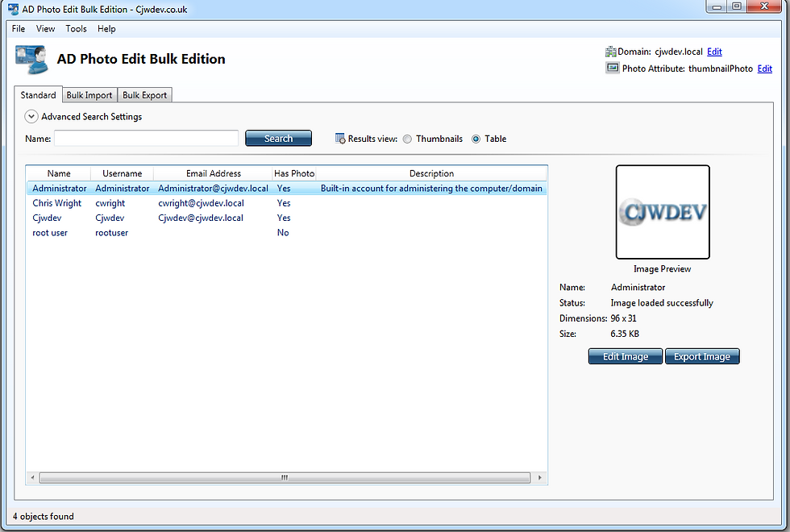Click Cjwdev@cjwdev.local email cell
This screenshot has width=790, height=532.
tap(201, 218)
